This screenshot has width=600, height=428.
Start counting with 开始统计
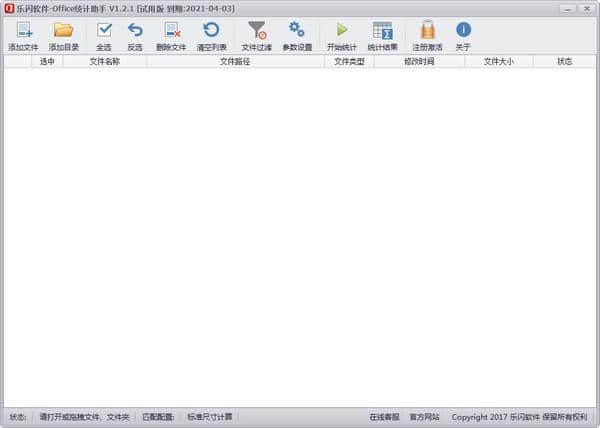point(342,35)
